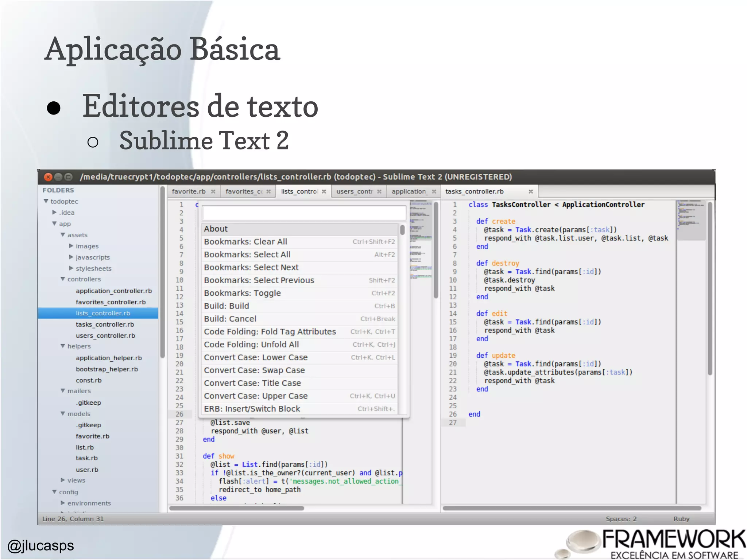Open users_controller.rb in sidebar
747x560 pixels.
click(x=105, y=336)
